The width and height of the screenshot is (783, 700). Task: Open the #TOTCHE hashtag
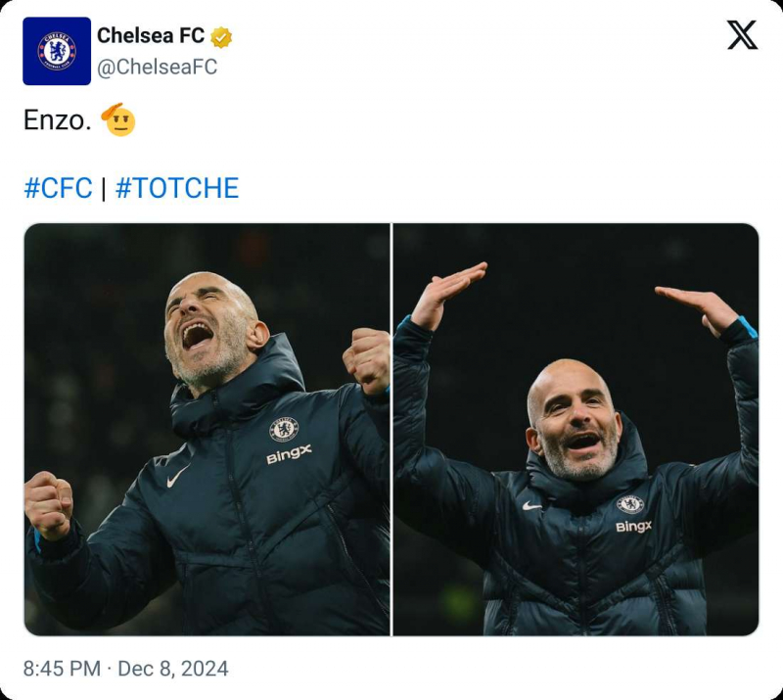(x=177, y=188)
